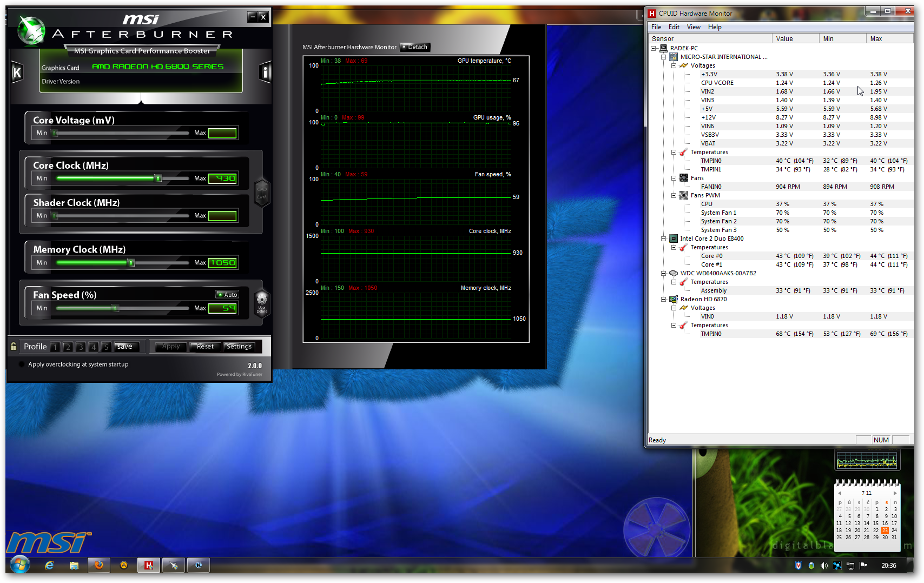924x583 pixels.
Task: Click the profile padlock icon
Action: [x=14, y=347]
